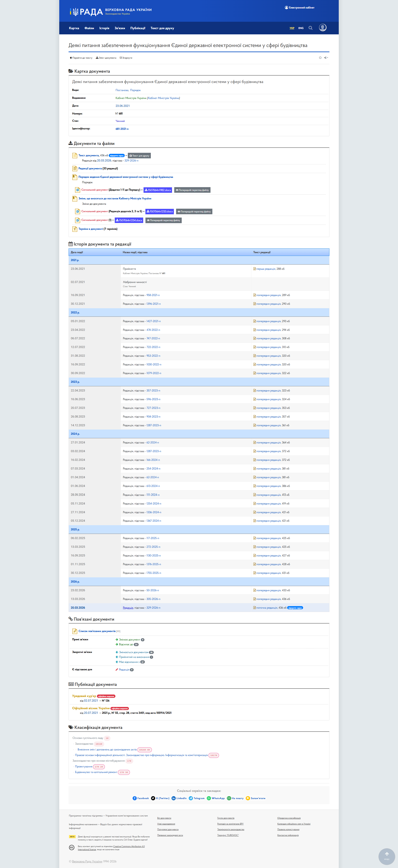Screen dimensions: 398x868
Task: Download file f507064n1233.docx
Action: (160, 212)
